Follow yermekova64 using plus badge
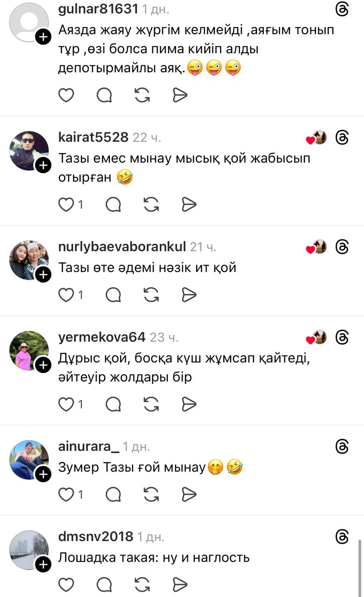The height and width of the screenshot is (597, 364). (x=43, y=365)
